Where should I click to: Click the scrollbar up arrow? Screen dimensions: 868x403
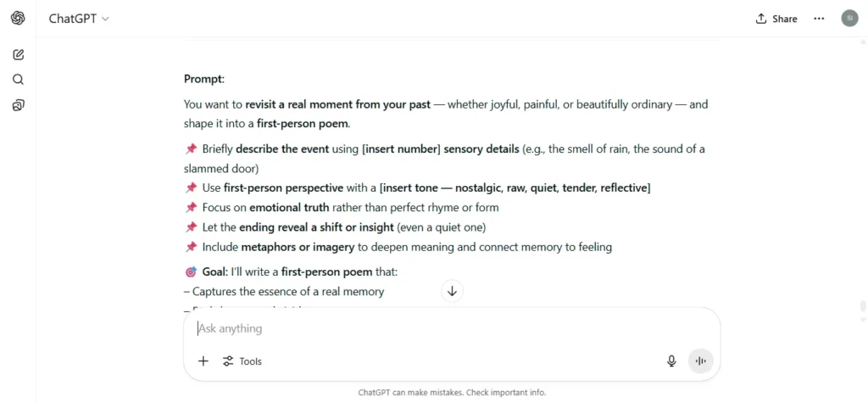click(x=863, y=42)
